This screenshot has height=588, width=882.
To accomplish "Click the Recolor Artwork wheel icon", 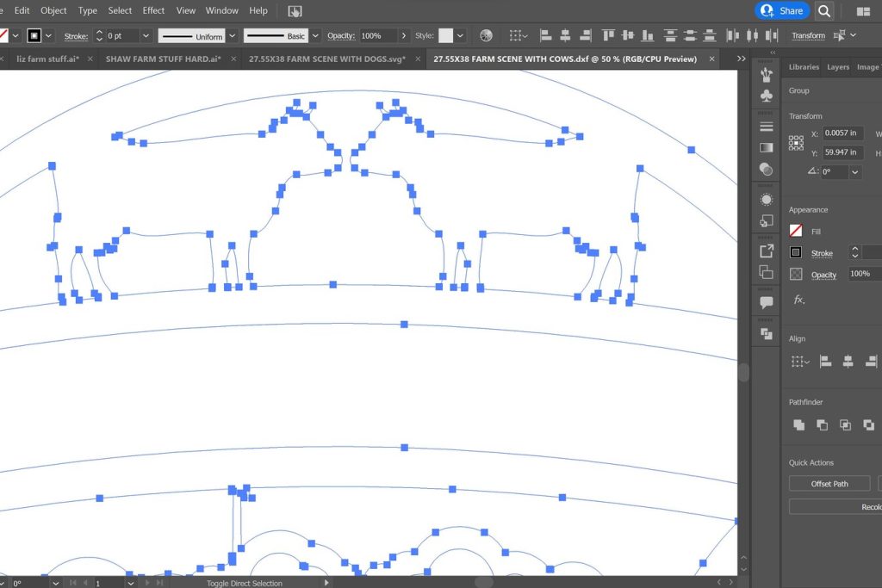I will [x=486, y=35].
